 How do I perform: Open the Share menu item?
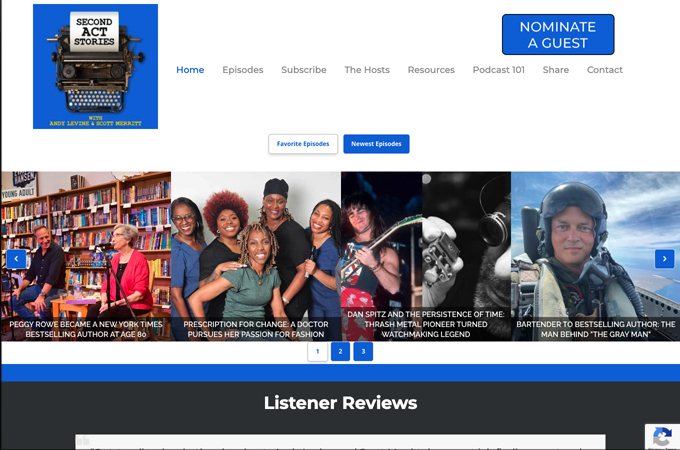click(556, 70)
